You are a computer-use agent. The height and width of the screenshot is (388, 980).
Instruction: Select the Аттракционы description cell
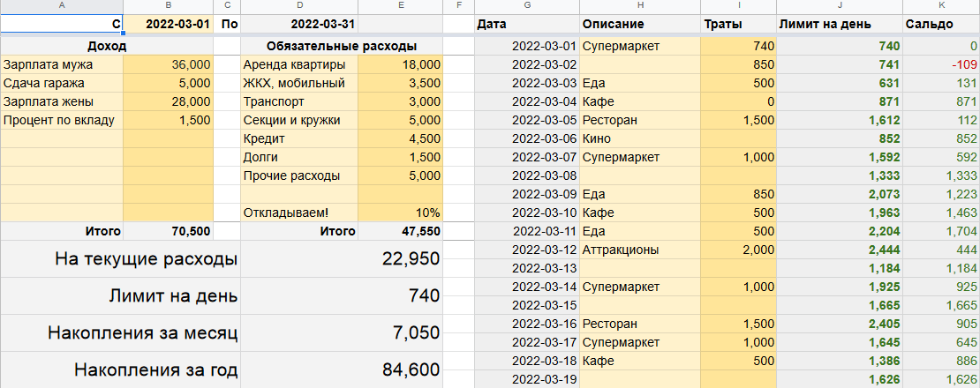(640, 250)
